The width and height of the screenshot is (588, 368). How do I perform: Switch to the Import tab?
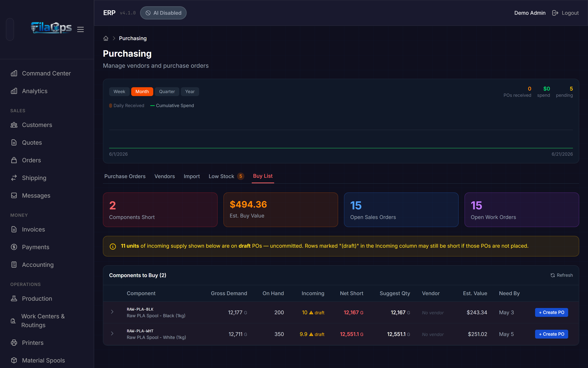[192, 176]
